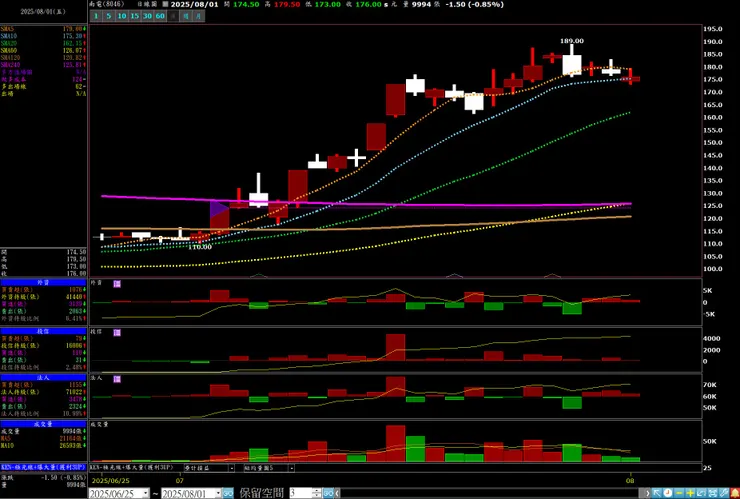Click the horizontal scrollbar right arrow
The height and width of the screenshot is (499, 740).
click(648, 493)
